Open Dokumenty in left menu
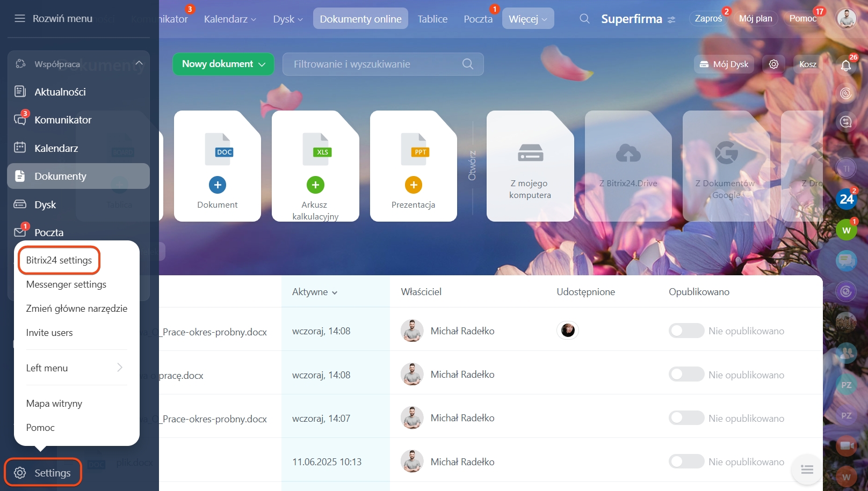This screenshot has height=491, width=868. click(78, 176)
